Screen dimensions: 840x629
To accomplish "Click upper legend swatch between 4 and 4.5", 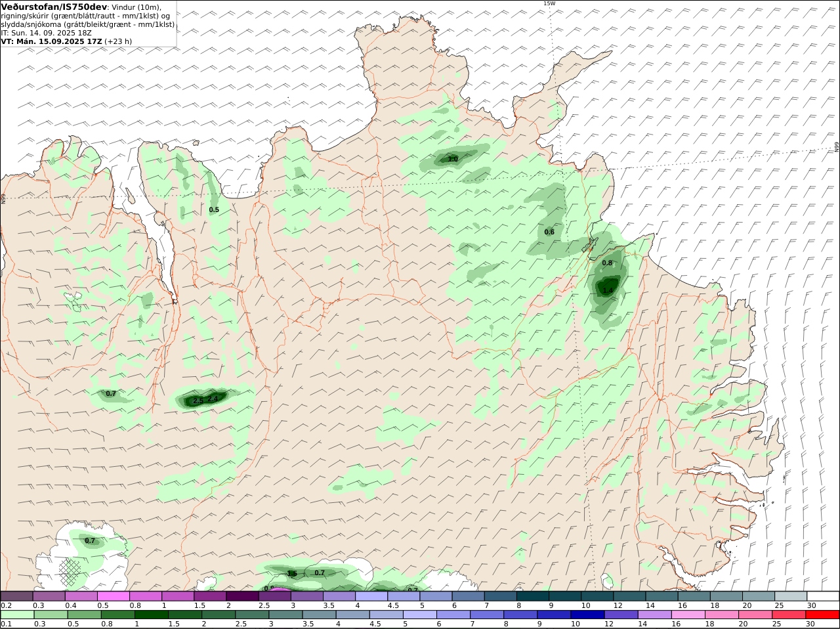I will pyautogui.click(x=371, y=596).
